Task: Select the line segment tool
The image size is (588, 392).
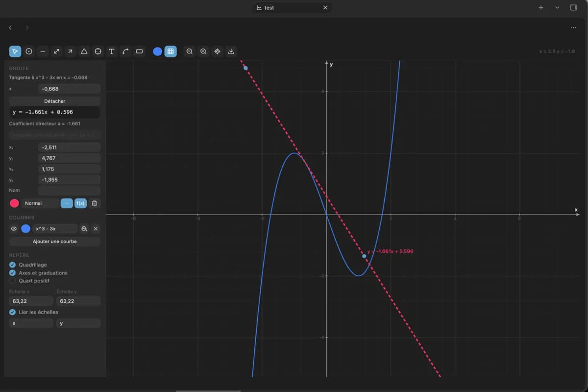Action: 43,51
